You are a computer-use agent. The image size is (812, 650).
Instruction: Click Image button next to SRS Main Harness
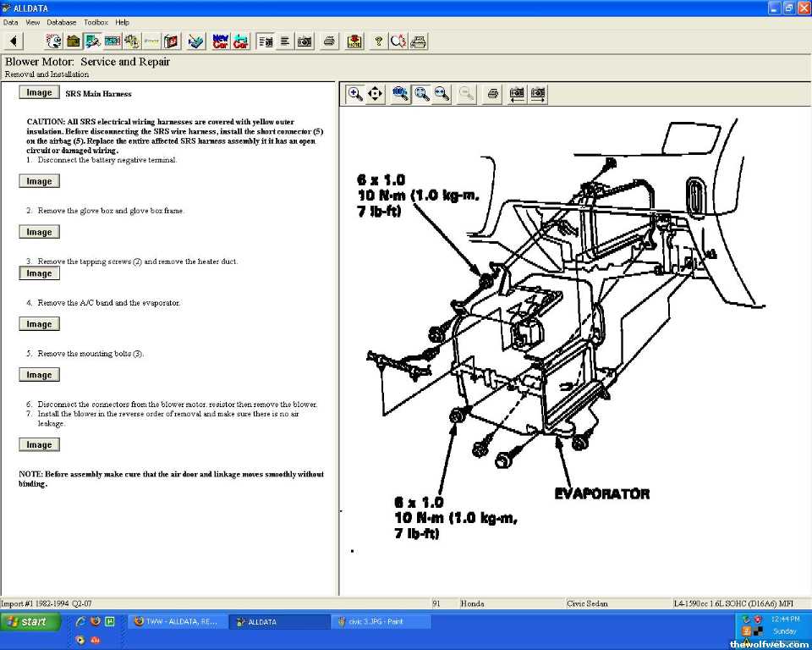39,93
